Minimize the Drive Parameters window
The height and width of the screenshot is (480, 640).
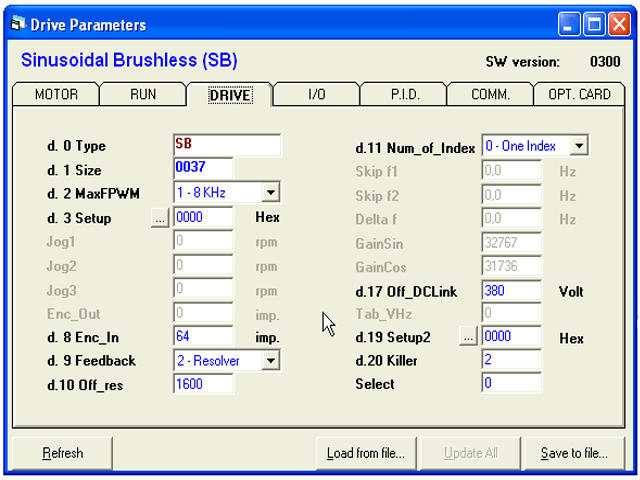[x=571, y=24]
